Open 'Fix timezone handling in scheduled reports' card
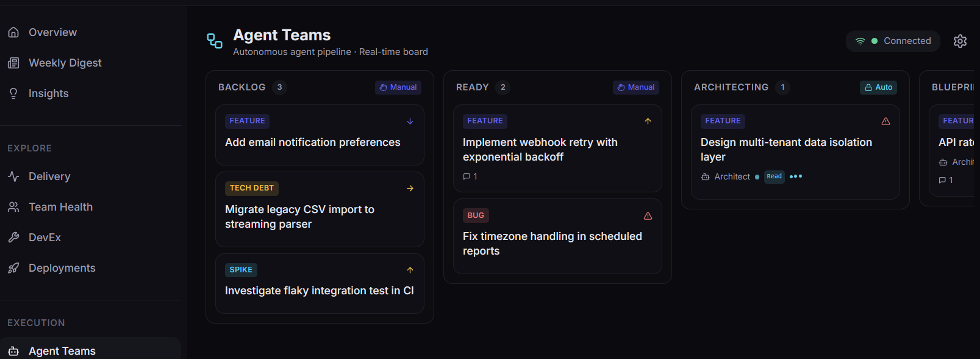This screenshot has height=359, width=980. [x=557, y=236]
